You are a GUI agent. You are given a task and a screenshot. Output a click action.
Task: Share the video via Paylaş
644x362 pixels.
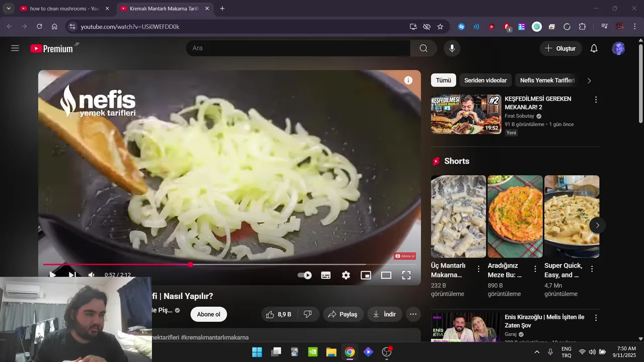tap(343, 314)
